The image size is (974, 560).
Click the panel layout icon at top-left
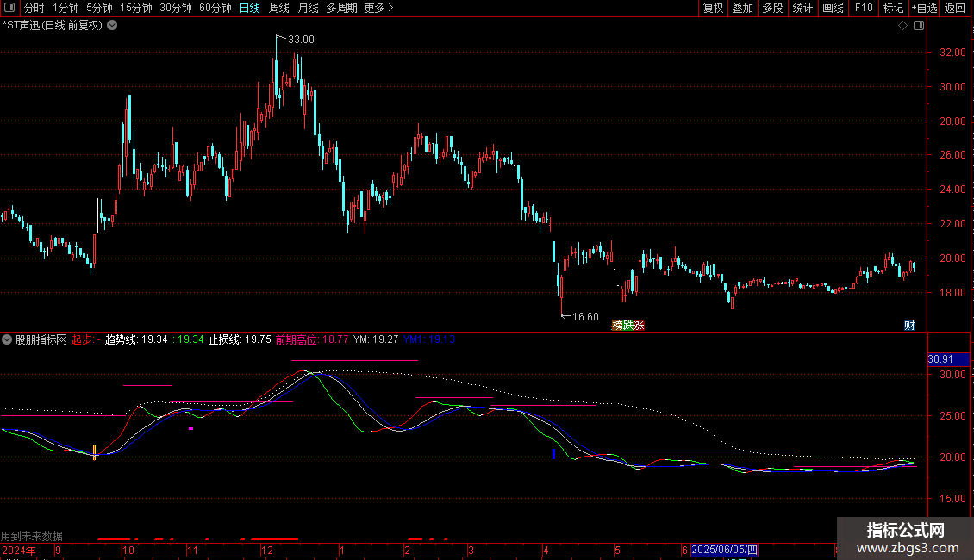click(9, 8)
